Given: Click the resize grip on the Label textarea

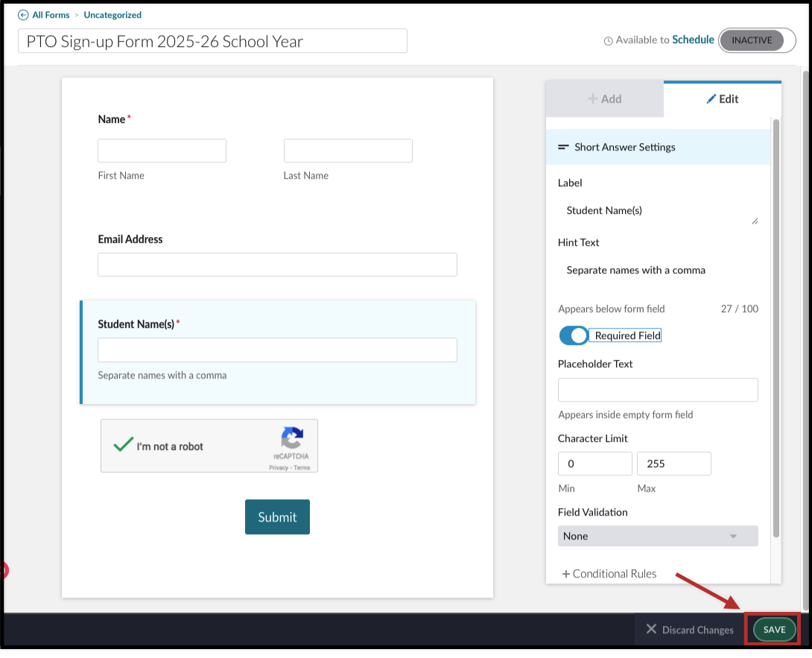Looking at the screenshot, I should (755, 221).
